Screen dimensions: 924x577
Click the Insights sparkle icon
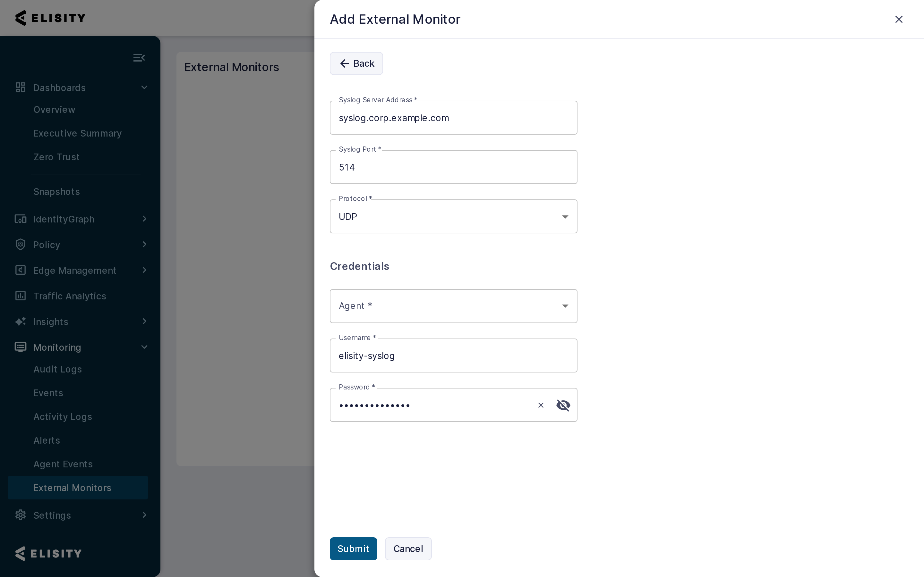[20, 321]
